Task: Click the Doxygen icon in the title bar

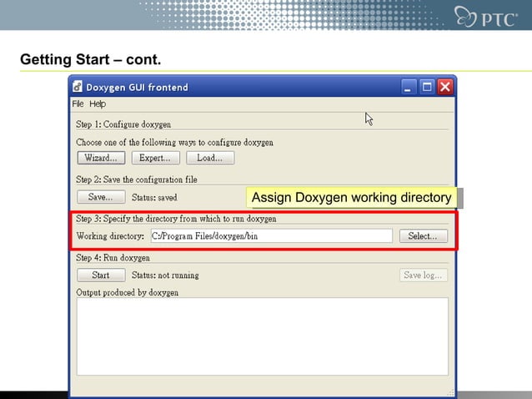Action: (78, 87)
